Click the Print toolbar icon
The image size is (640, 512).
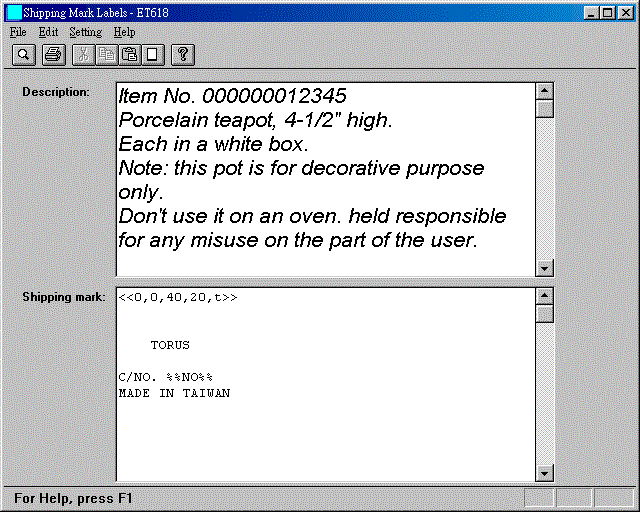[x=53, y=54]
